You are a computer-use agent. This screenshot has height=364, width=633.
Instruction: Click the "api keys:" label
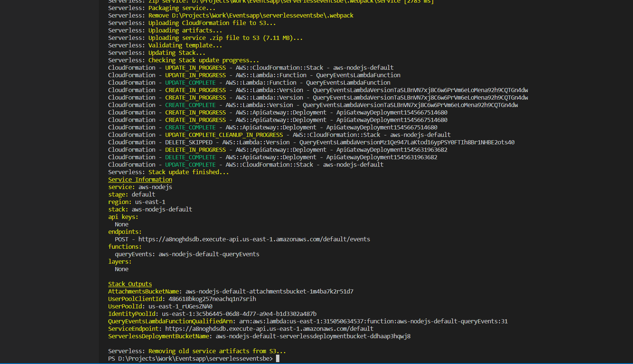pos(123,217)
